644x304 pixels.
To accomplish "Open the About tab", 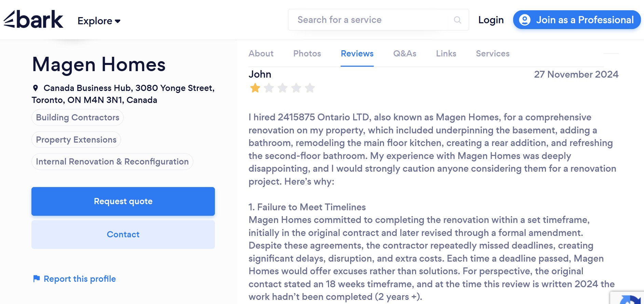I will [261, 54].
